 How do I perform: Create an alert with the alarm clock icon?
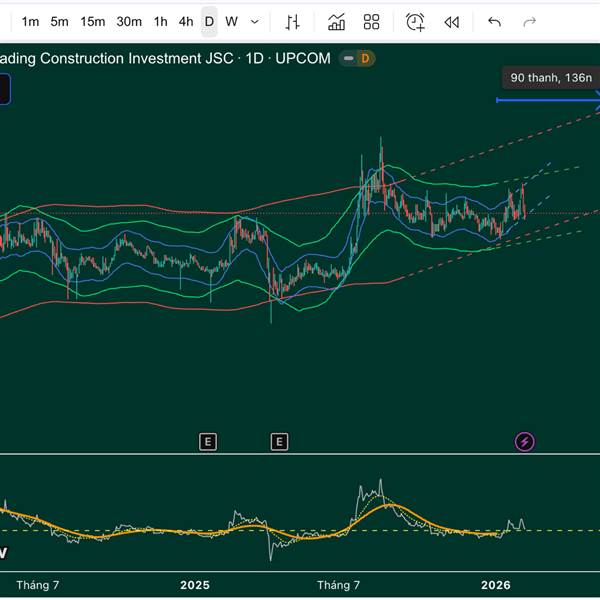[x=415, y=21]
